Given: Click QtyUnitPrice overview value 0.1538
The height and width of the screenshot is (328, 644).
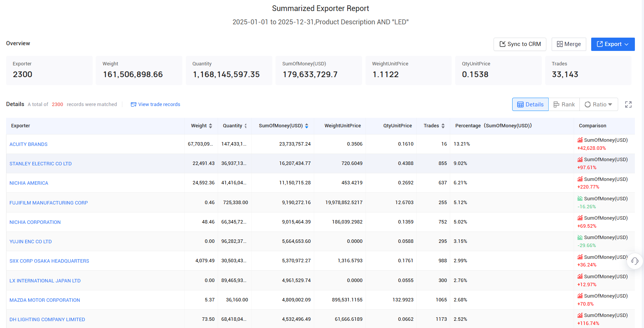Looking at the screenshot, I should tap(475, 74).
